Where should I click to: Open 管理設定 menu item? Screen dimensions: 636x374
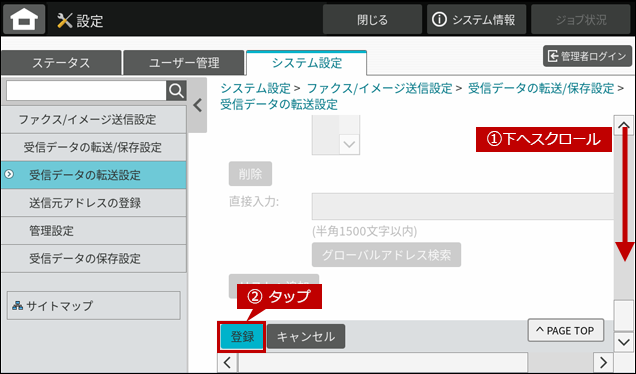tap(94, 231)
